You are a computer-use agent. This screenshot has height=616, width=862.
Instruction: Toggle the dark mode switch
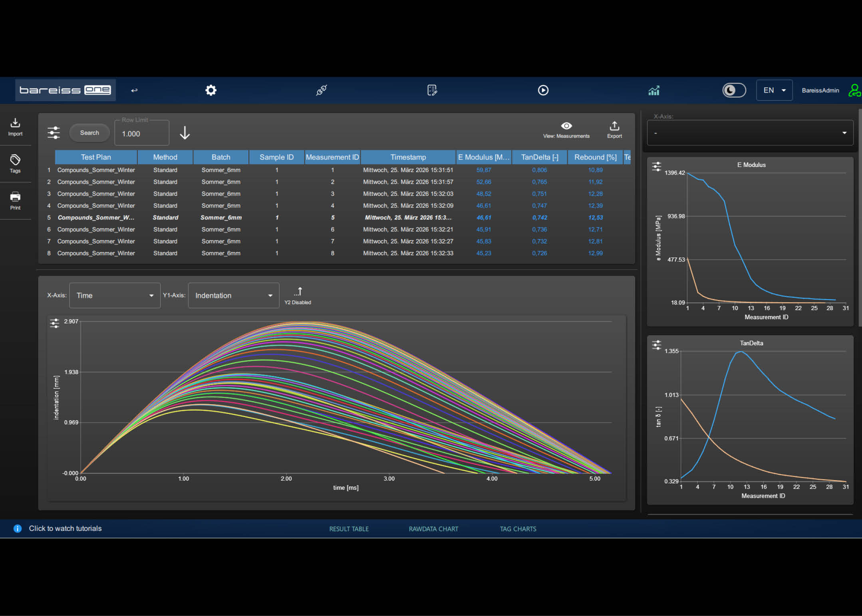[x=734, y=90]
